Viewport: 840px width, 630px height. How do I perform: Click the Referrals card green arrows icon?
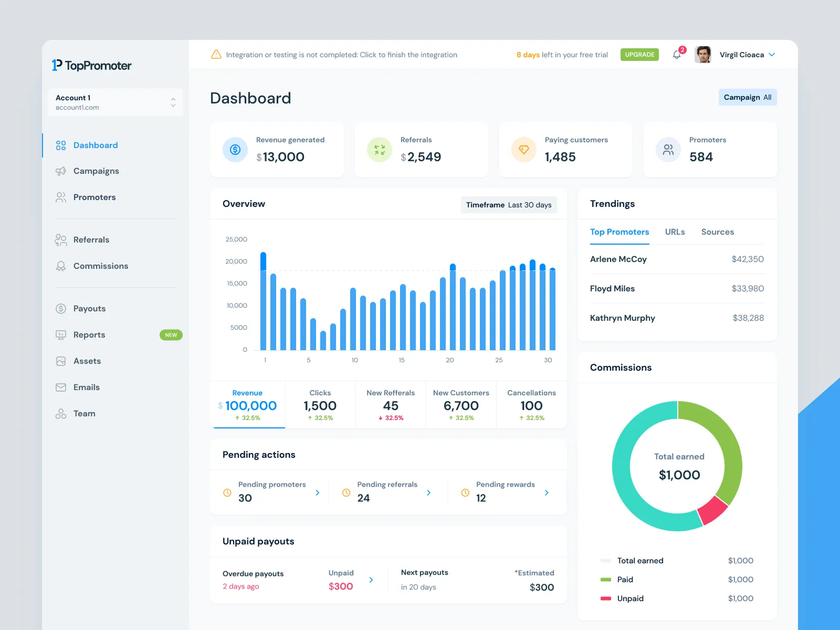pos(380,150)
